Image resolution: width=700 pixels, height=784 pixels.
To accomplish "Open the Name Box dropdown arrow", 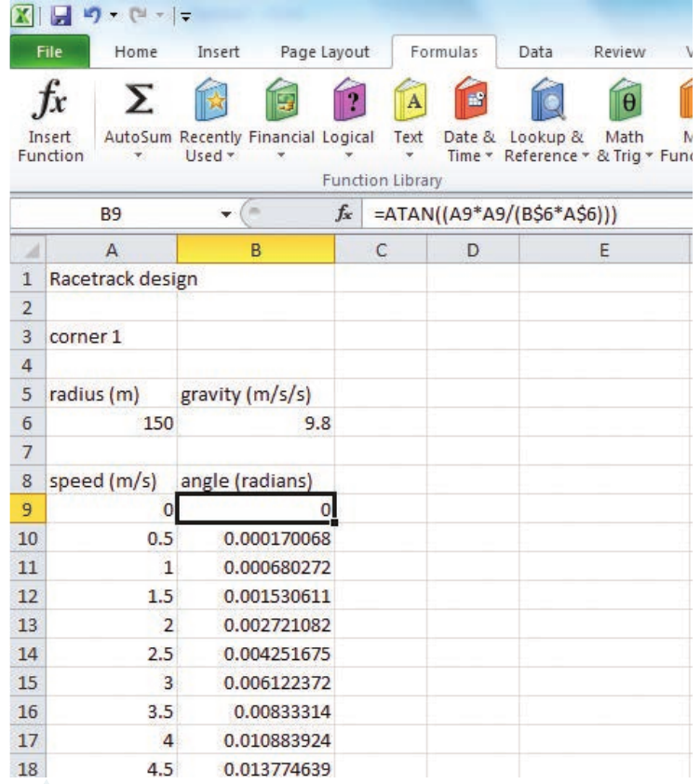I will [x=226, y=214].
